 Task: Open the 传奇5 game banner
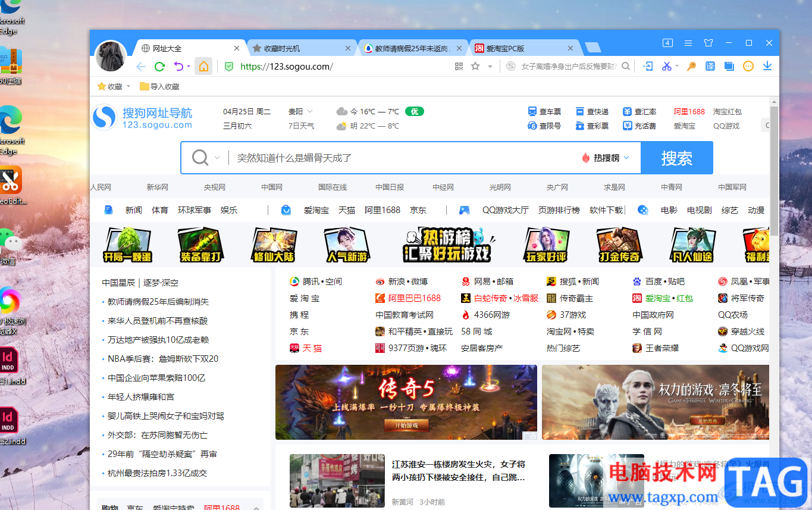coord(406,402)
